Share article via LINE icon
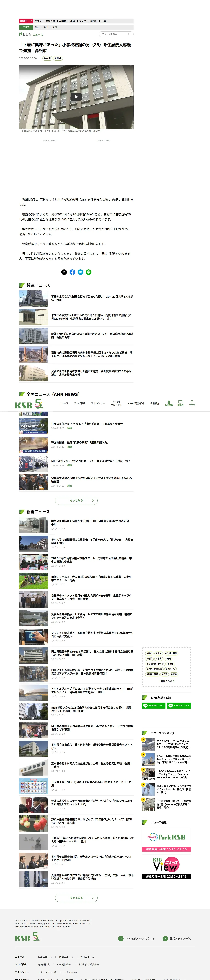The width and height of the screenshot is (210, 980). (x=89, y=272)
